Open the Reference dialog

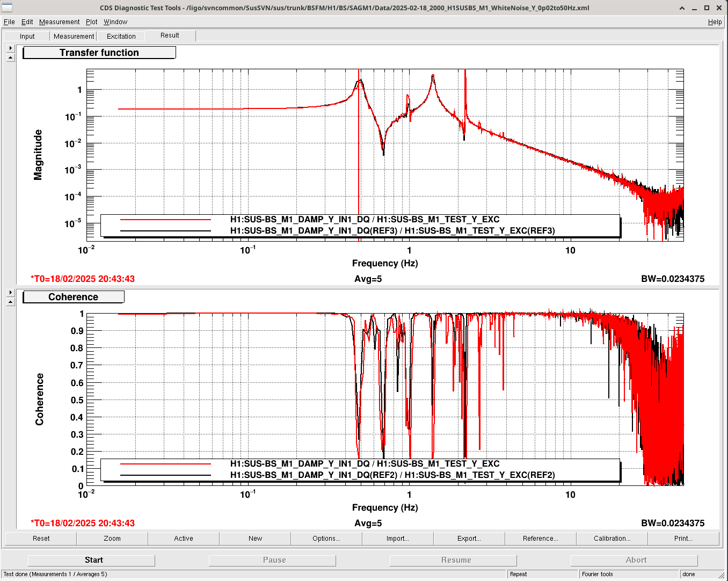[541, 538]
